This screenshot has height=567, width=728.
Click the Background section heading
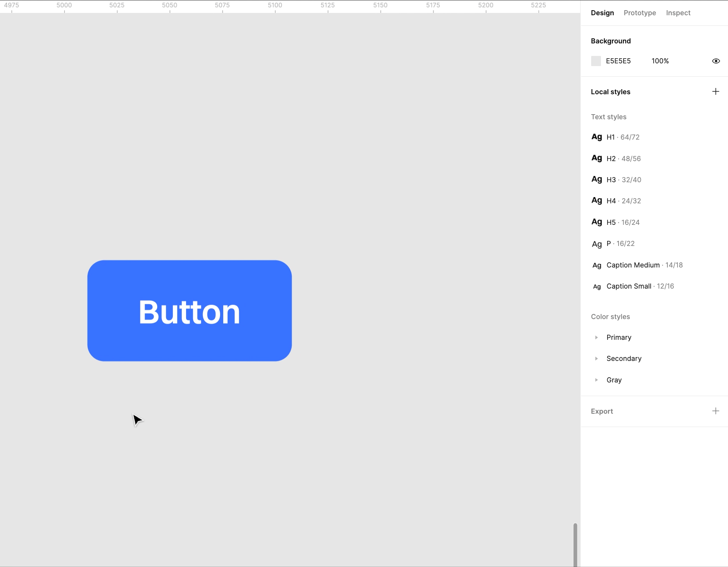pyautogui.click(x=611, y=41)
